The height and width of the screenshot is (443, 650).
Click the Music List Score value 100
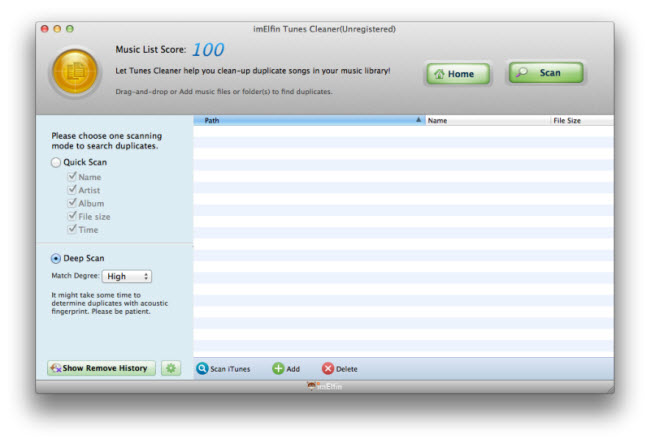208,50
